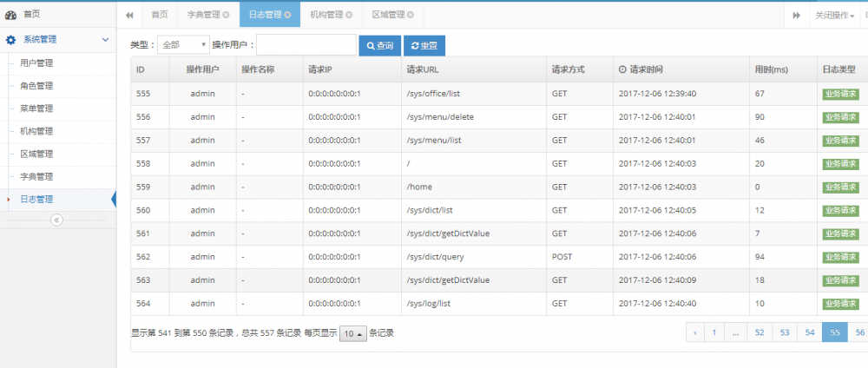This screenshot has height=368, width=868.
Task: Open the 关闭操作 dropdown
Action: point(834,15)
